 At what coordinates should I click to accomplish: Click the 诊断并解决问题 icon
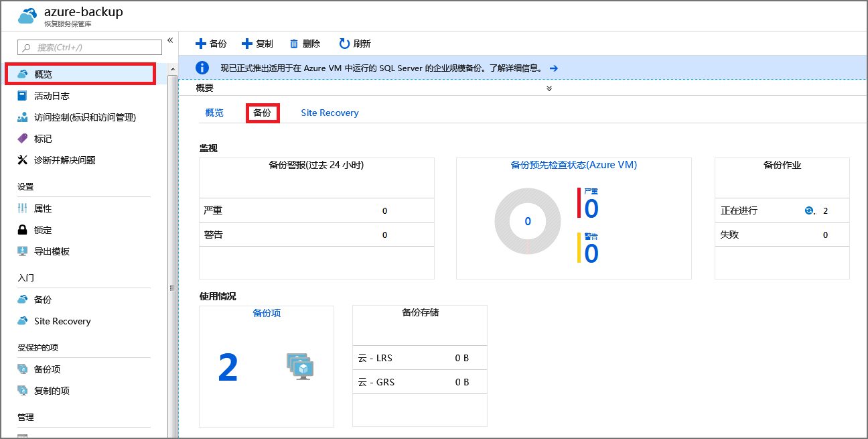click(22, 160)
